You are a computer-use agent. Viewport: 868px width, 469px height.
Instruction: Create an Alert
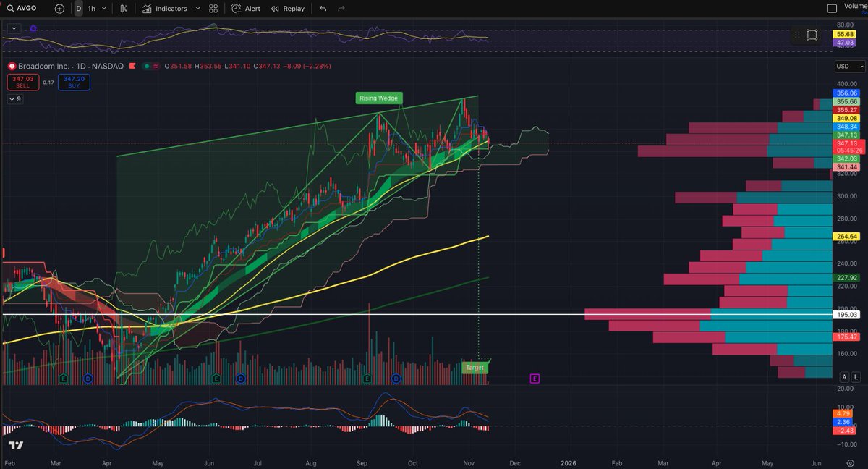(247, 9)
